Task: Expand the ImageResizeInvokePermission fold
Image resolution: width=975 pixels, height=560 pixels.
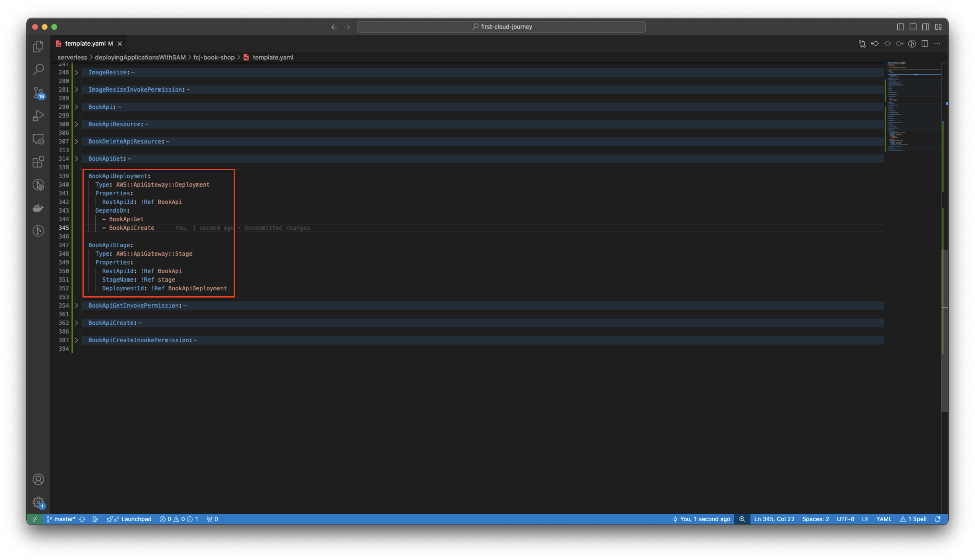Action: pos(77,90)
